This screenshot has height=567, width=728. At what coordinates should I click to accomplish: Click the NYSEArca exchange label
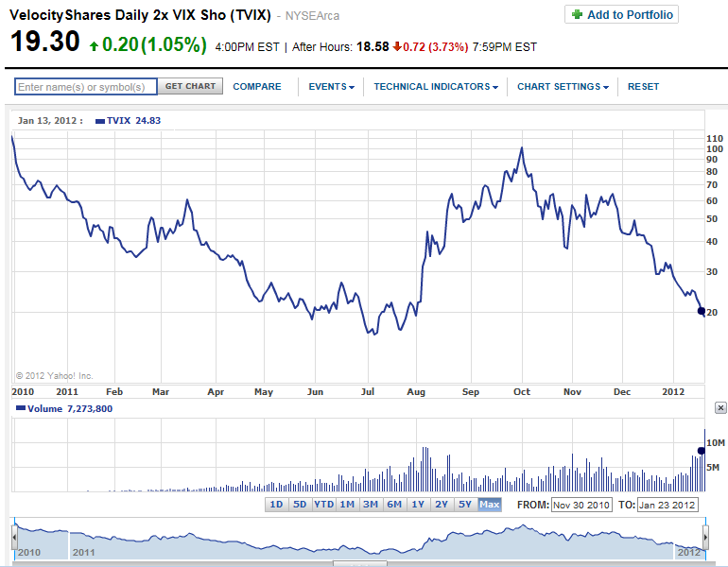(312, 16)
